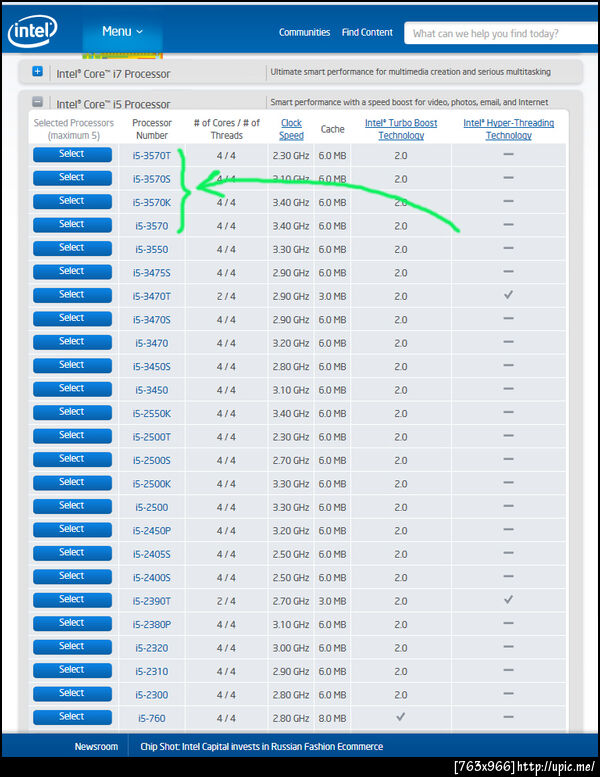Click Select button for i5-3450

coord(72,389)
